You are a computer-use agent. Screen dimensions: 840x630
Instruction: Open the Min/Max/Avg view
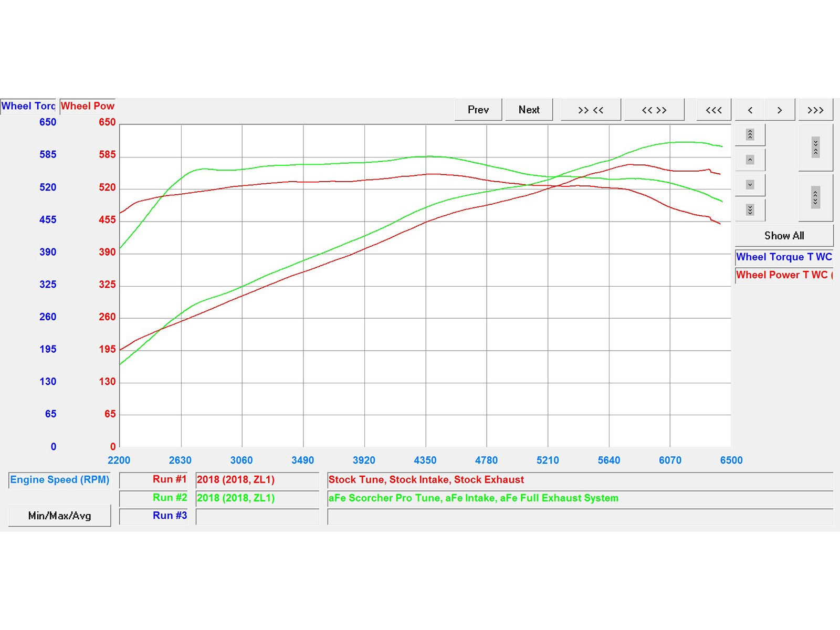click(59, 516)
